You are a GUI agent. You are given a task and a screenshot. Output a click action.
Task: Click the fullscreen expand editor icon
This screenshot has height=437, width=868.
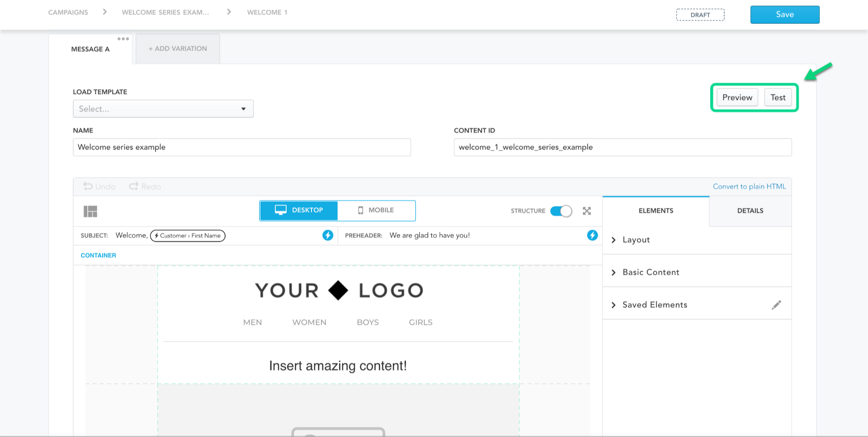587,211
